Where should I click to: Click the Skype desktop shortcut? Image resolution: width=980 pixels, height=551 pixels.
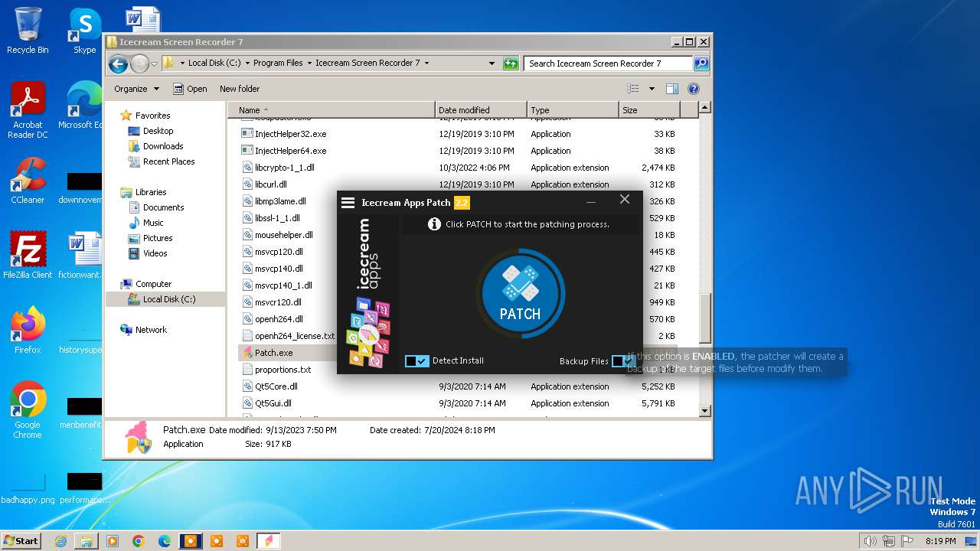pyautogui.click(x=84, y=31)
